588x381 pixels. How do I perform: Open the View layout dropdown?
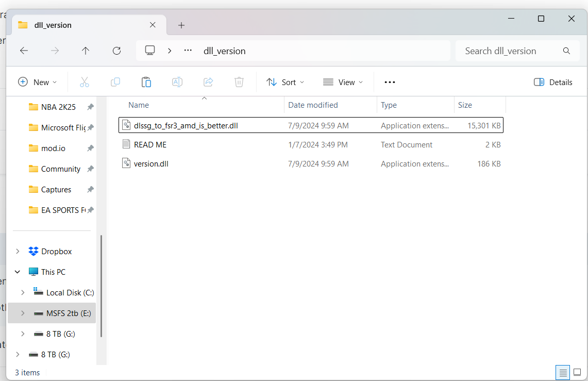pos(343,82)
